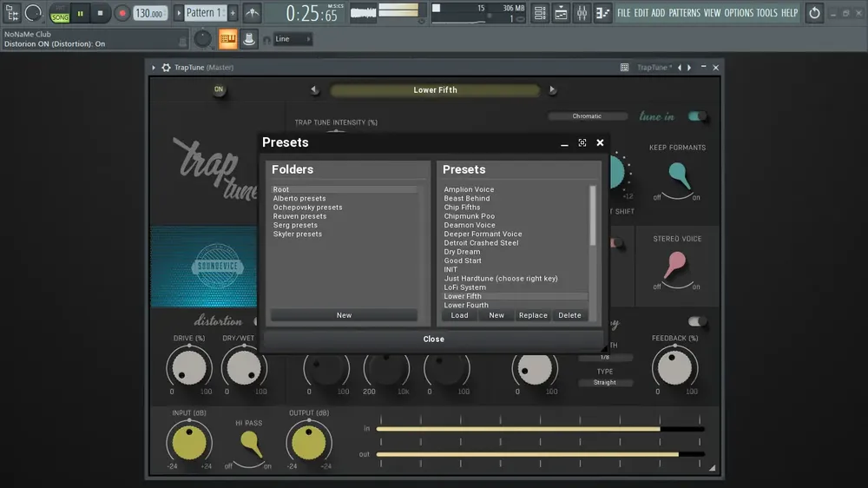Image resolution: width=868 pixels, height=488 pixels.
Task: Click the Load preset button
Action: 459,315
